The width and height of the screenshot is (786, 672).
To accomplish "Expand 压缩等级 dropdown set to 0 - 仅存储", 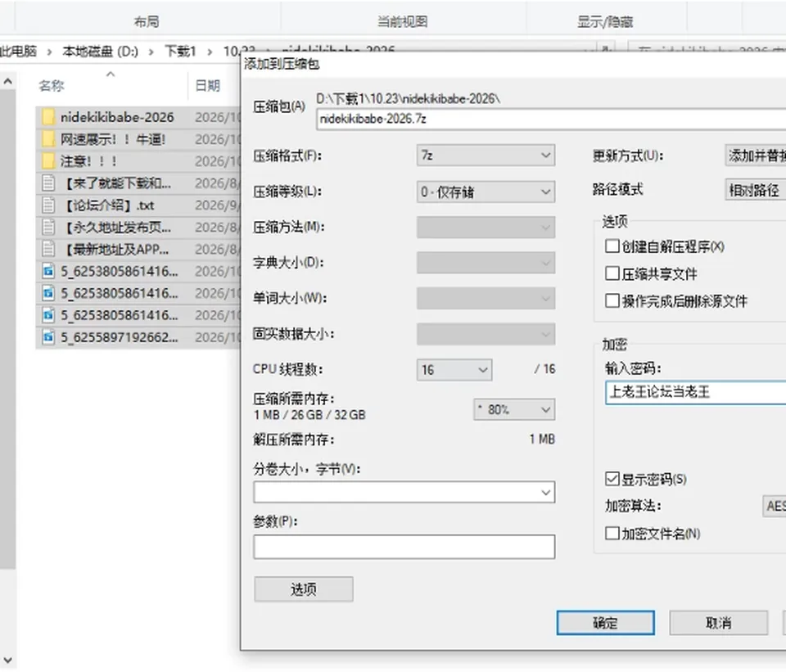I will click(x=486, y=192).
